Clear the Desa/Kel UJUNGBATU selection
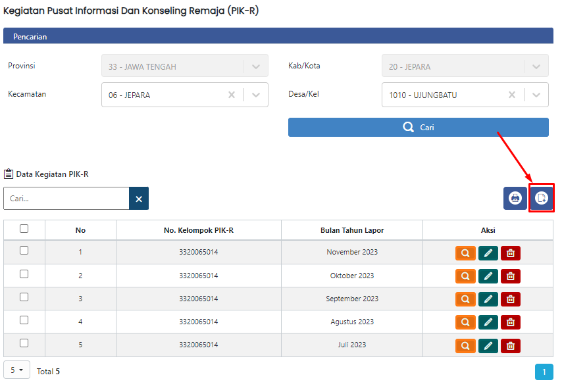Image resolution: width=562 pixels, height=392 pixels. (x=512, y=95)
